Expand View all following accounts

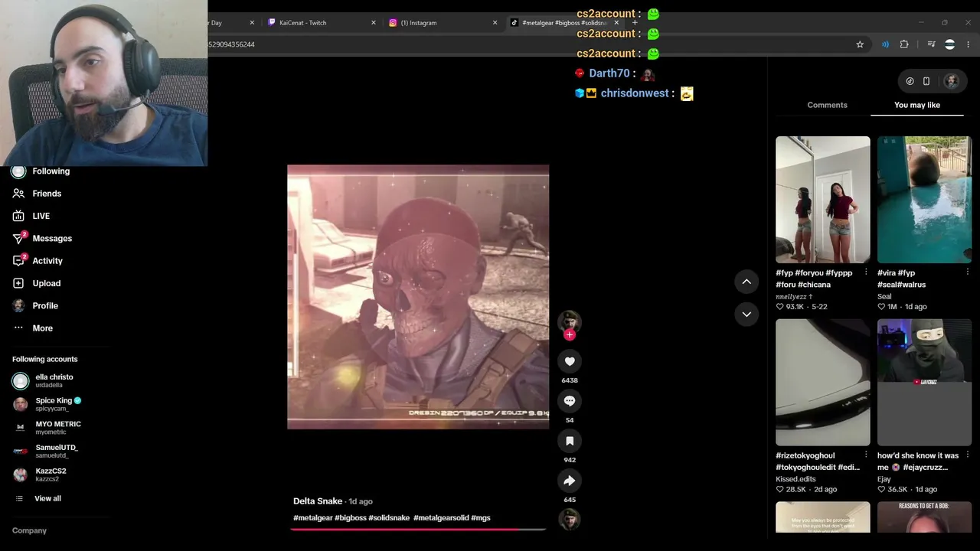point(47,499)
